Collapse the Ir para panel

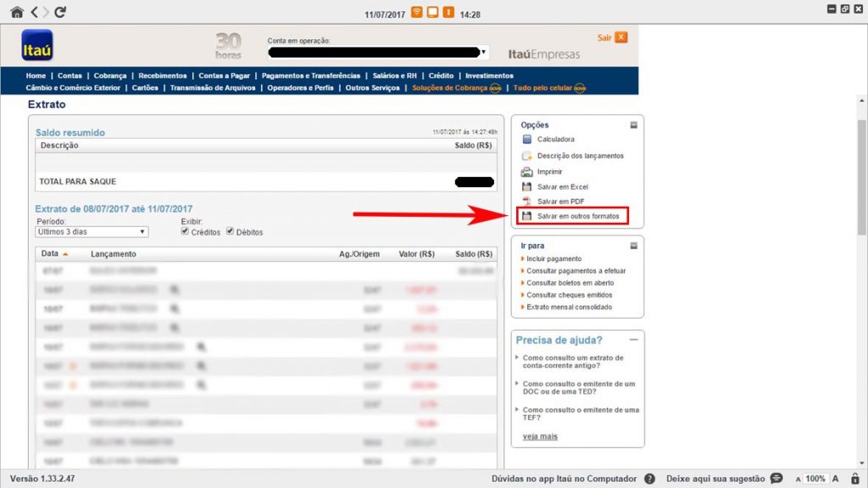(x=633, y=246)
